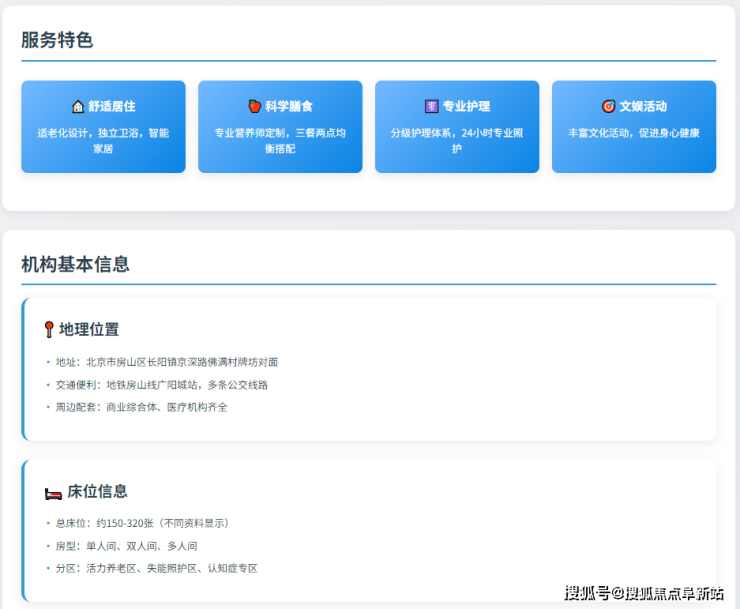Select the 舒适居住 service card

(x=103, y=127)
